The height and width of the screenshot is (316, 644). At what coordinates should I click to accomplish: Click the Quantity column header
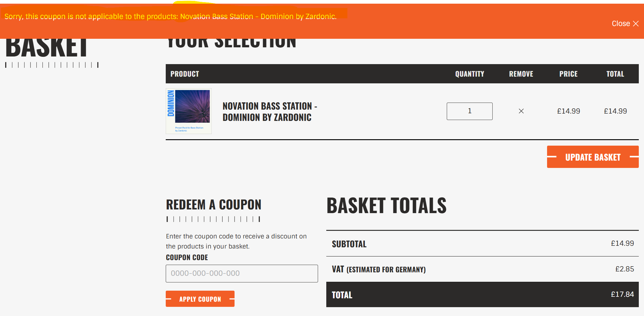469,74
